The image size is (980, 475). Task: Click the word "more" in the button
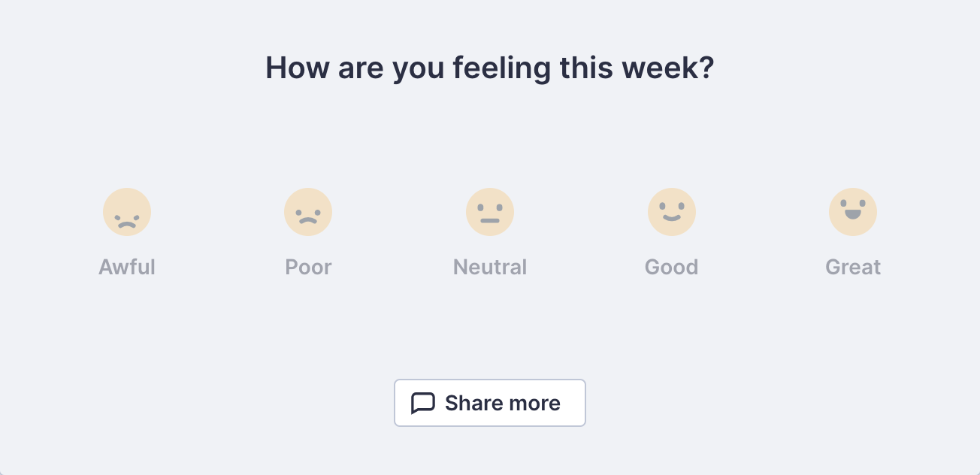pyautogui.click(x=532, y=404)
